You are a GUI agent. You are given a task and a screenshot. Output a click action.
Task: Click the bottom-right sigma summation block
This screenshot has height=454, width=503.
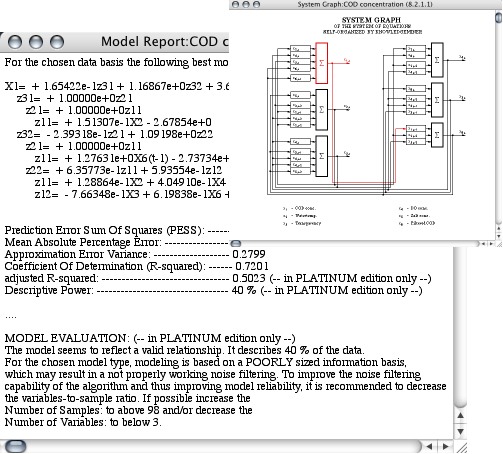[x=437, y=135]
